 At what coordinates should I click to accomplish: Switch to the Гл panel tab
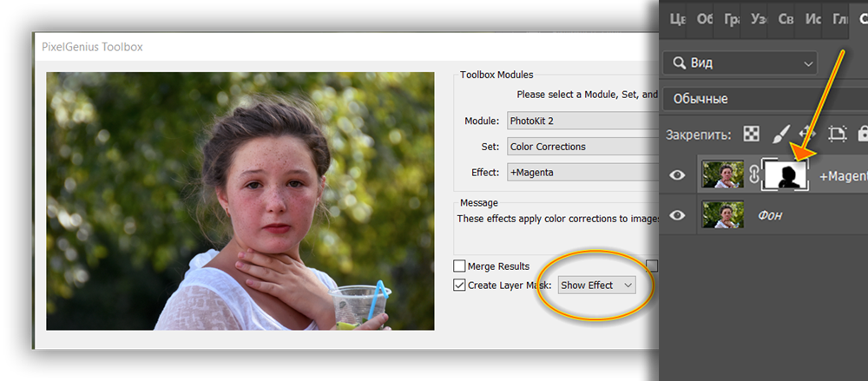point(841,19)
